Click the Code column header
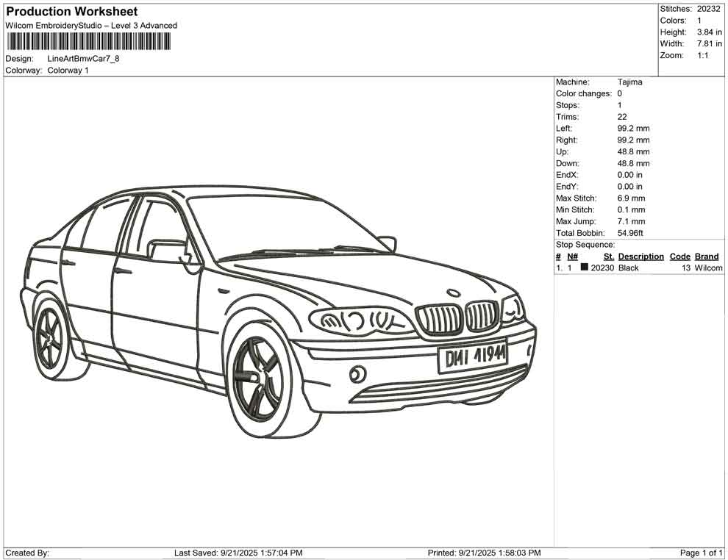The image size is (728, 560). click(679, 256)
